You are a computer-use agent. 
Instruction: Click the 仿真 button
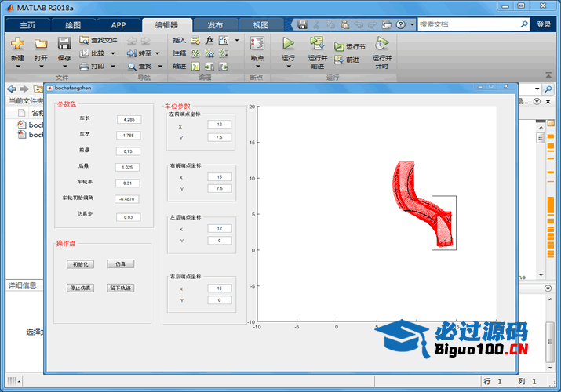121,264
